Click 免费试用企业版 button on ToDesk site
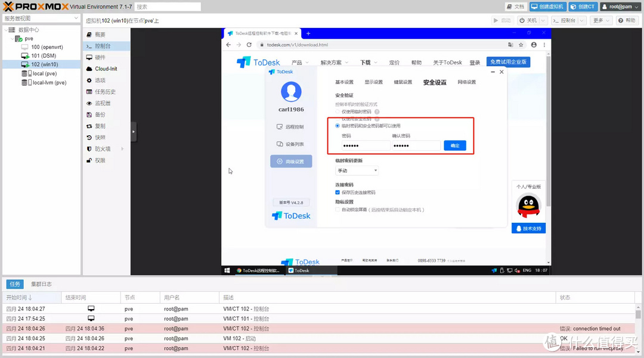Image resolution: width=644 pixels, height=358 pixels. pos(508,62)
